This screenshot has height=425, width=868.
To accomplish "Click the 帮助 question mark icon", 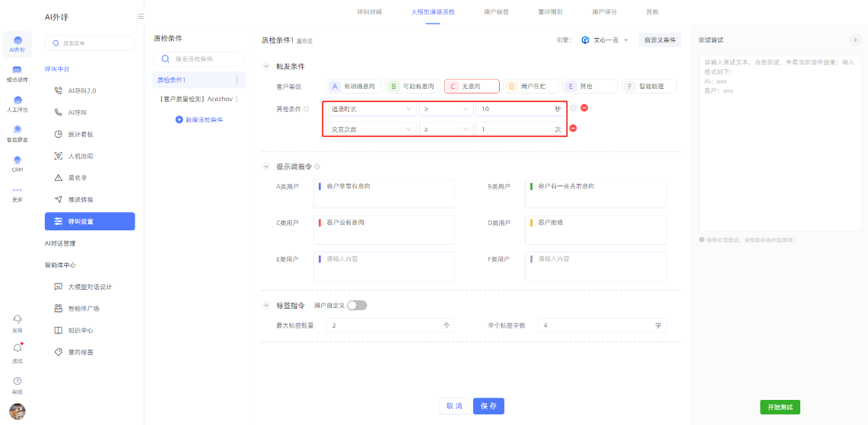I will (17, 381).
